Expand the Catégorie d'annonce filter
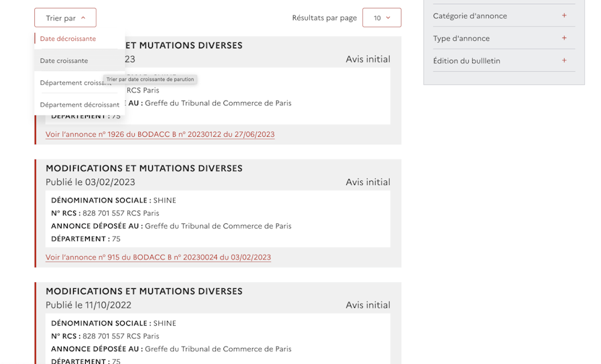The width and height of the screenshot is (601, 364). click(504, 15)
